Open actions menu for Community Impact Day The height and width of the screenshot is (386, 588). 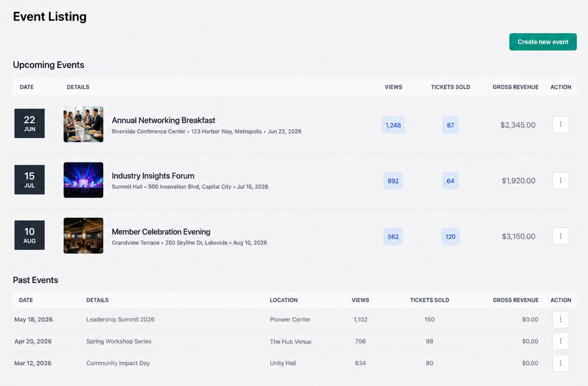click(561, 363)
